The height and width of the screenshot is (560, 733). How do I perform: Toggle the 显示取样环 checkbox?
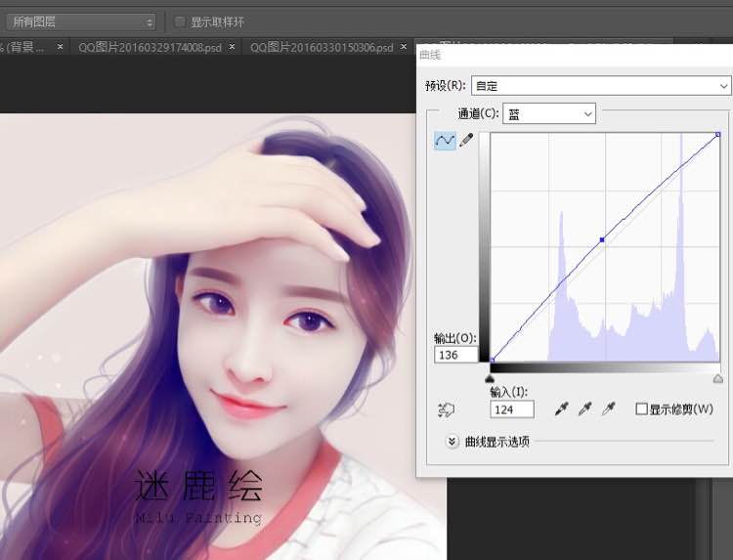tap(180, 22)
